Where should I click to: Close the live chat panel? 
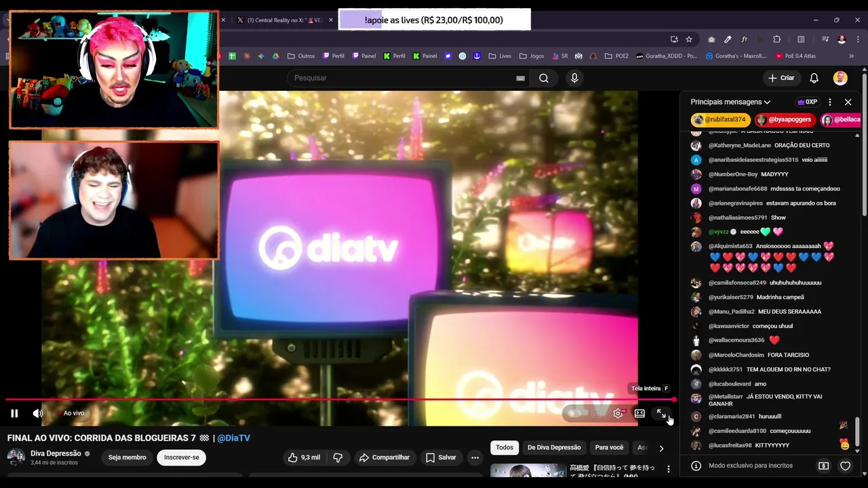(x=848, y=102)
